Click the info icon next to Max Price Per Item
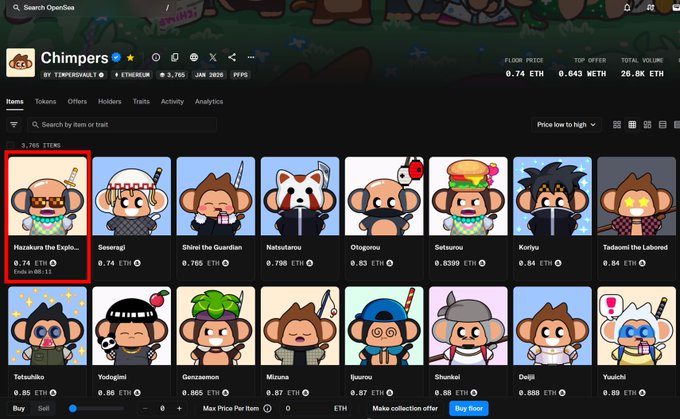Image resolution: width=680 pixels, height=419 pixels. click(x=268, y=408)
